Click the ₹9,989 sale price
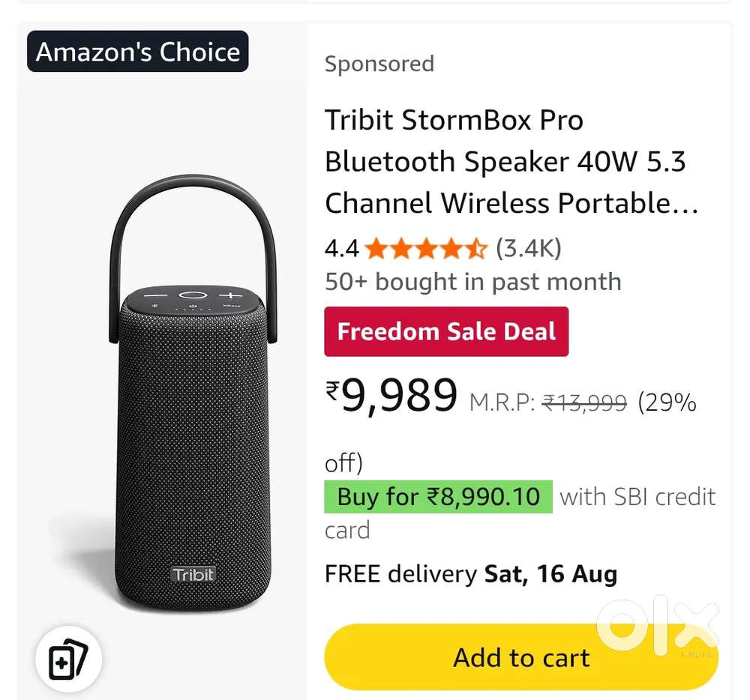 (391, 396)
